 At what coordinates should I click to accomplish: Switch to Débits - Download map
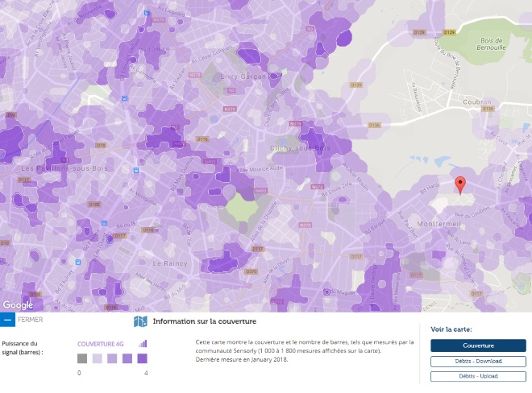[x=478, y=361]
